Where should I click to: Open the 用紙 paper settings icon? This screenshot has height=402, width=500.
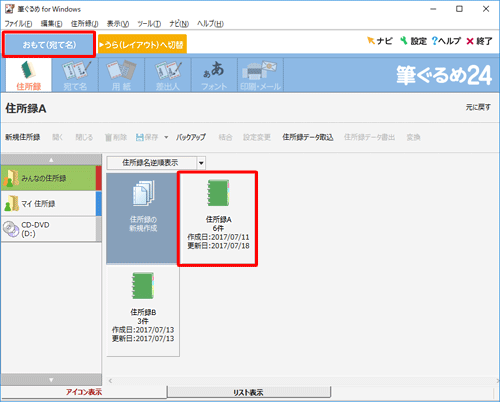121,75
